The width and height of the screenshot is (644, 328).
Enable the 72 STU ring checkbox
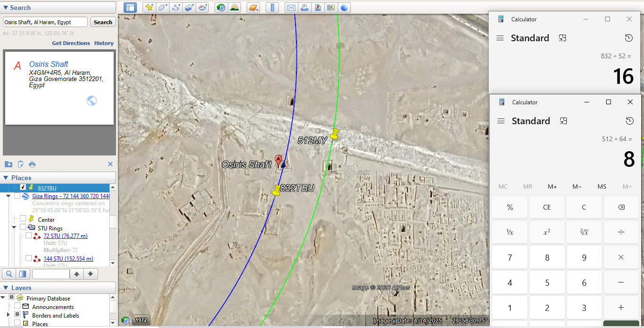pyautogui.click(x=28, y=236)
